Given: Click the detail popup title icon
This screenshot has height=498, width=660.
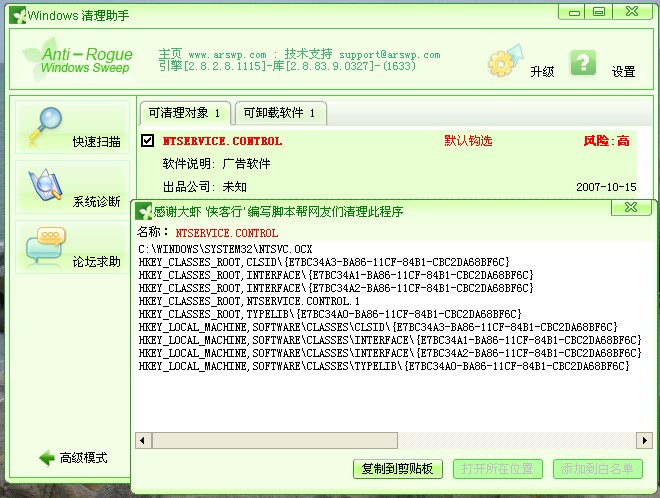Looking at the screenshot, I should [144, 211].
